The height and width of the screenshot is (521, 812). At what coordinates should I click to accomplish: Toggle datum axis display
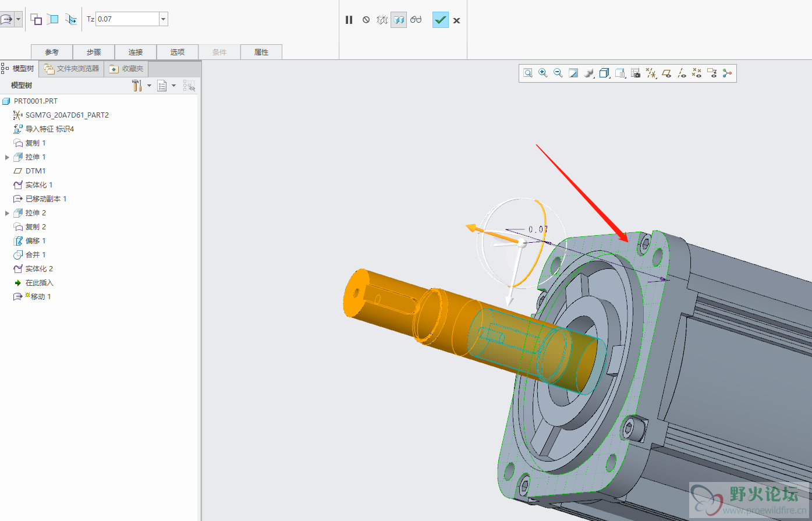pos(682,73)
